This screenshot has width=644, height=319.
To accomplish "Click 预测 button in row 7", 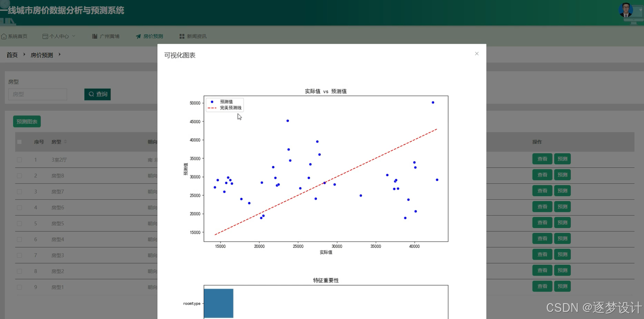I will click(x=562, y=254).
